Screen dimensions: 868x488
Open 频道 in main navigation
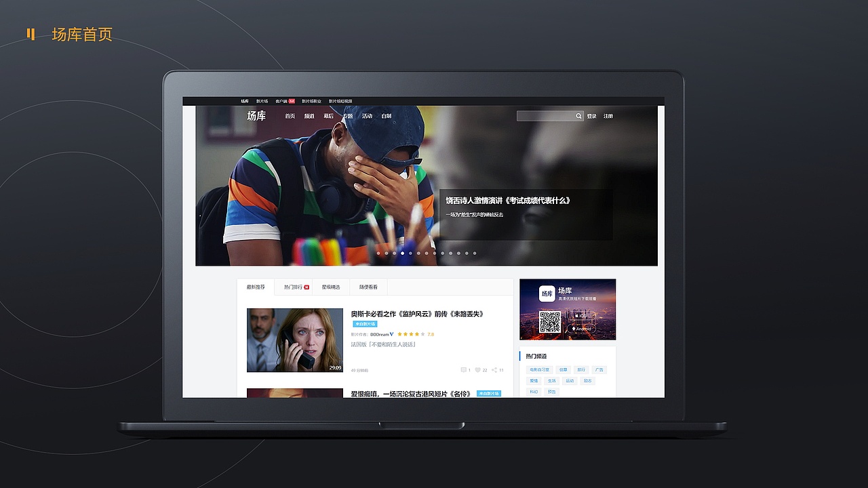[x=309, y=116]
